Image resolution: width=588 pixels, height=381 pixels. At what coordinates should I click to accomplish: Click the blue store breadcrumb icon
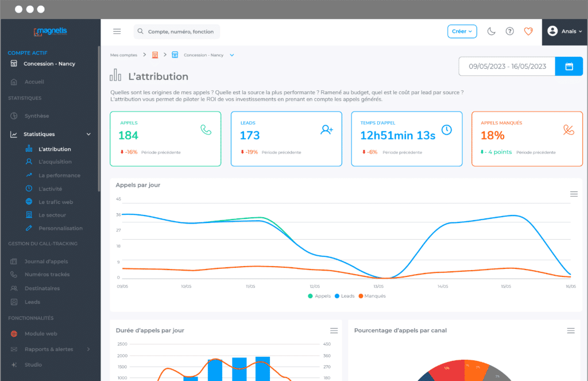(175, 55)
